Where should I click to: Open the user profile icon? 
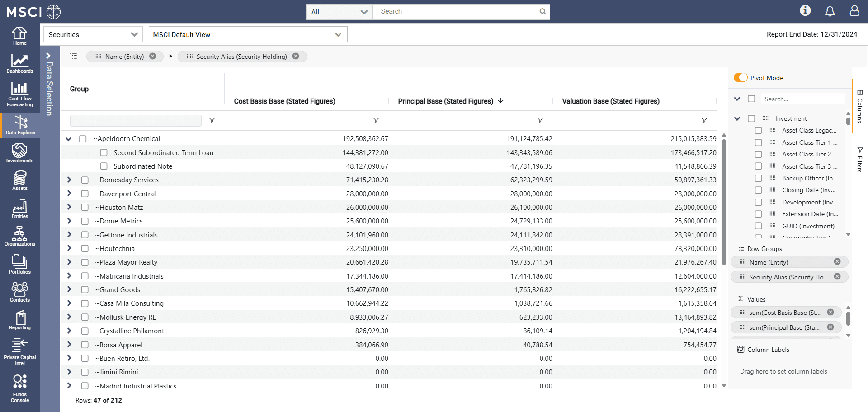pyautogui.click(x=854, y=11)
